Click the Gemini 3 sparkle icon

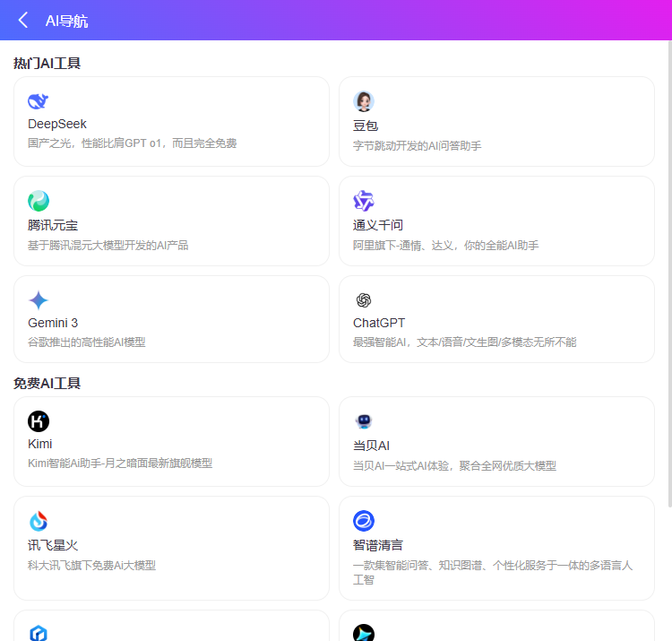(39, 300)
